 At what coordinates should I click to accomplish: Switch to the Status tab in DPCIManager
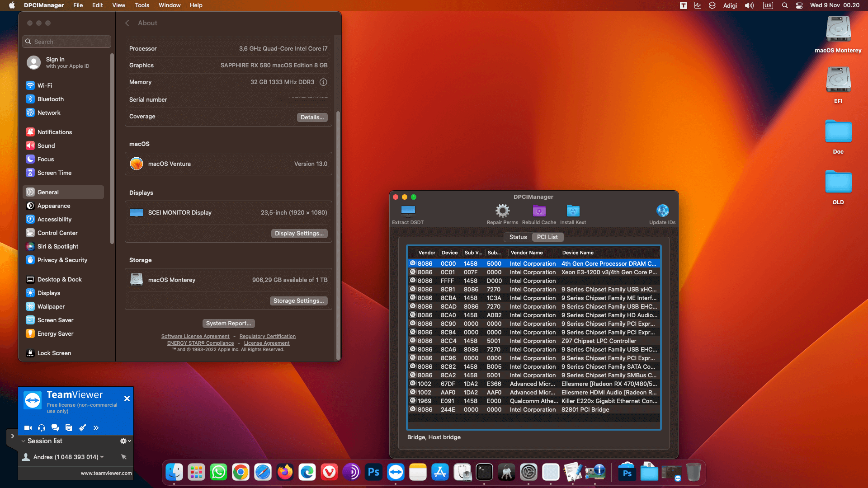[x=518, y=237]
